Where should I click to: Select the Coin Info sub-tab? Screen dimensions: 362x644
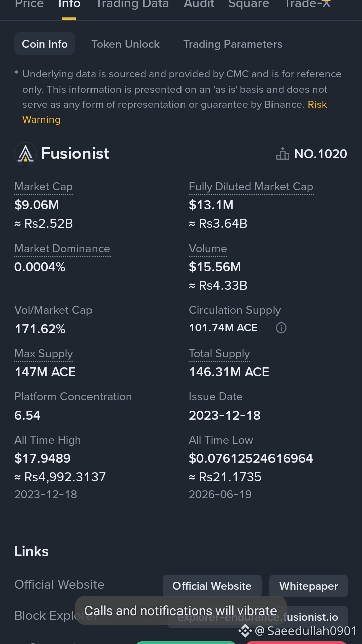point(45,44)
